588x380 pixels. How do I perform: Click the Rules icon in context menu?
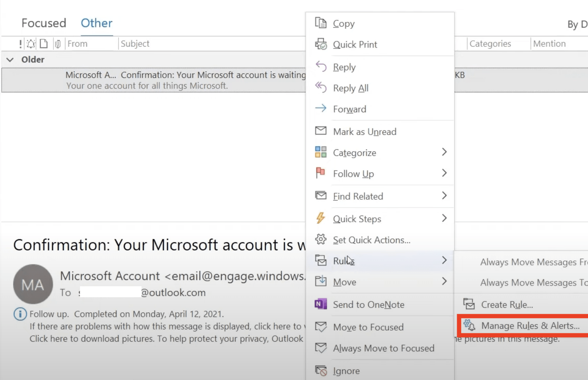(321, 260)
